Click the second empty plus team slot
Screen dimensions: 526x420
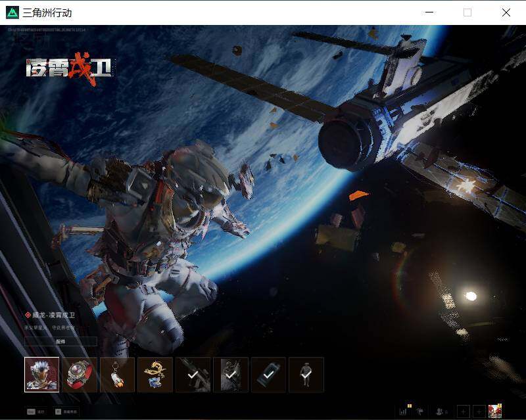[479, 411]
